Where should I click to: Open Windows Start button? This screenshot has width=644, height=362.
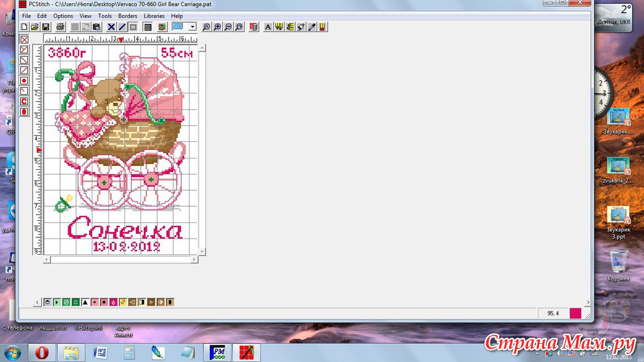point(12,353)
